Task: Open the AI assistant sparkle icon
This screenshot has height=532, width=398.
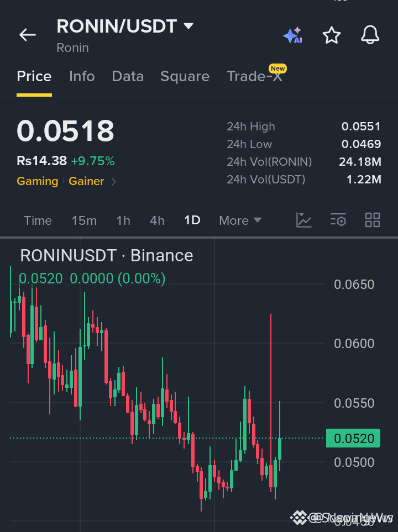Action: point(293,35)
